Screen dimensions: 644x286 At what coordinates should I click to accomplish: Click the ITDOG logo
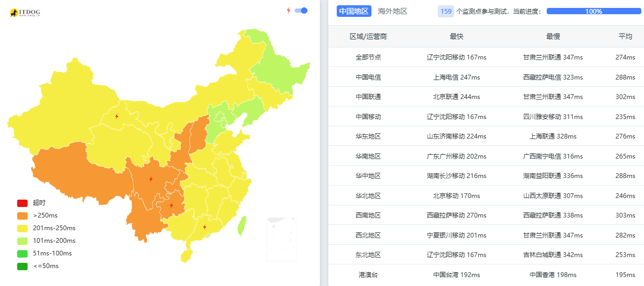click(x=25, y=12)
